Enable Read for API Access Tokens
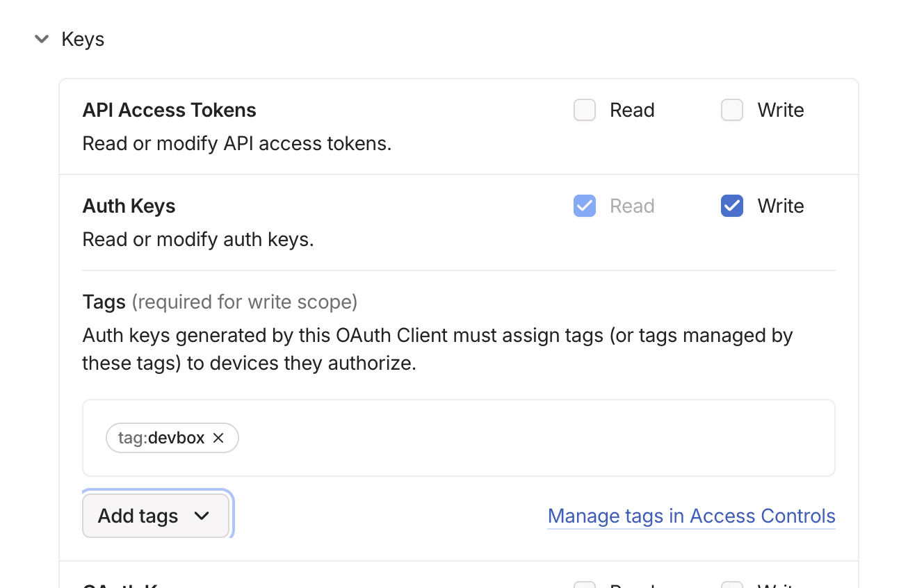This screenshot has height=588, width=908. (x=584, y=110)
